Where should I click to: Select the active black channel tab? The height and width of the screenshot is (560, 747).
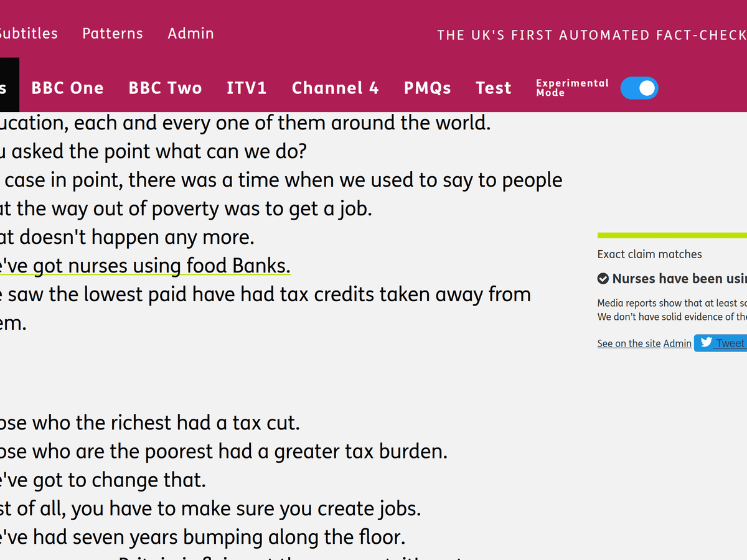(x=9, y=86)
